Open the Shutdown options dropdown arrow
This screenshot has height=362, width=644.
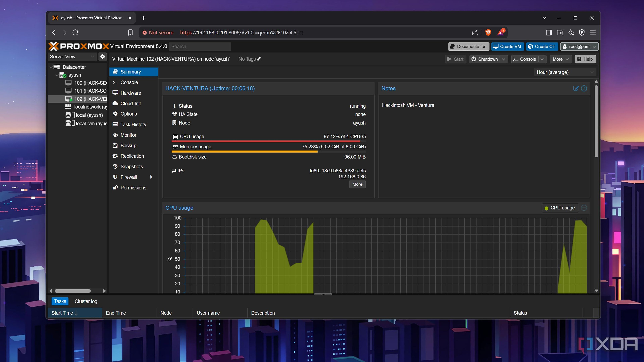pos(503,59)
